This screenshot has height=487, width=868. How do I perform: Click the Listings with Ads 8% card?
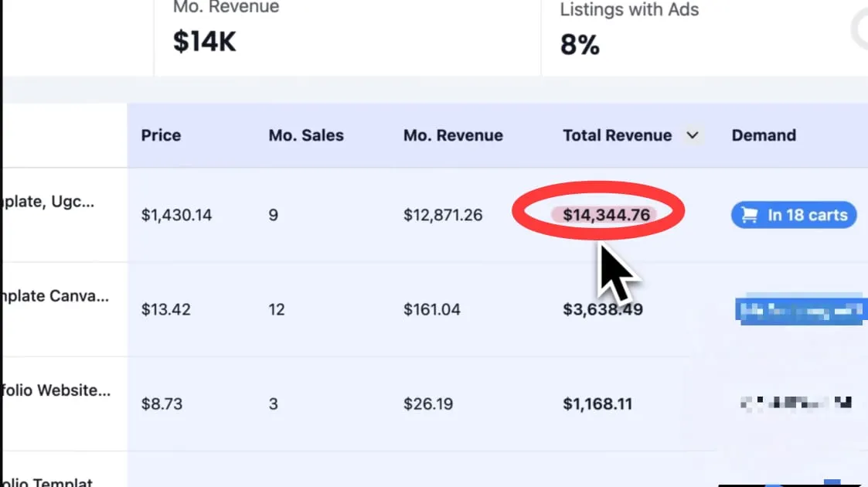[696, 35]
